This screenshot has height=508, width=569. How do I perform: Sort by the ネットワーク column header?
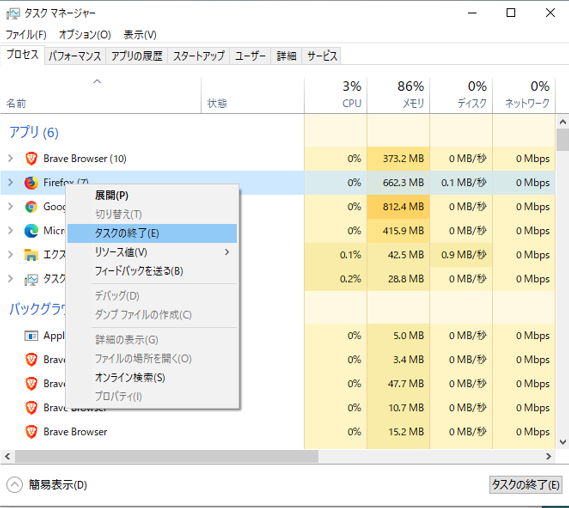pyautogui.click(x=524, y=95)
